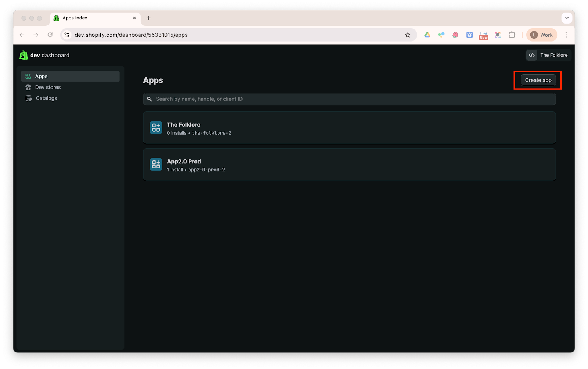Click the Shopify dev dashboard logo
This screenshot has width=588, height=369.
[24, 55]
